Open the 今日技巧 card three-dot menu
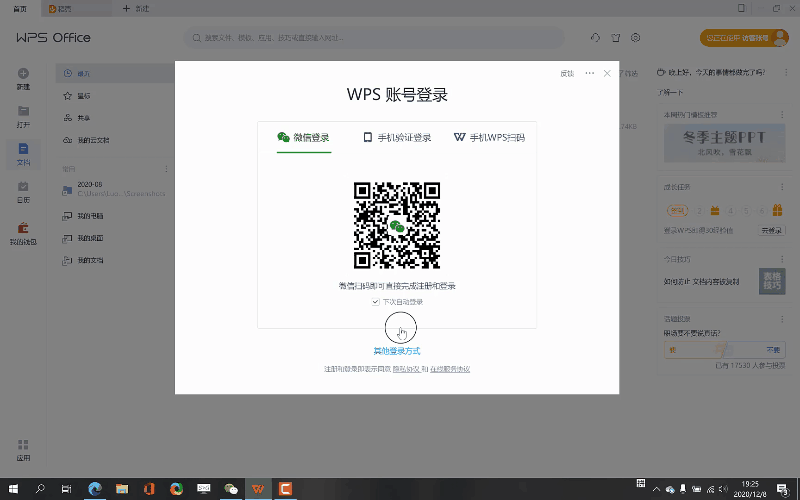Viewport: 800px width, 500px height. (x=782, y=259)
